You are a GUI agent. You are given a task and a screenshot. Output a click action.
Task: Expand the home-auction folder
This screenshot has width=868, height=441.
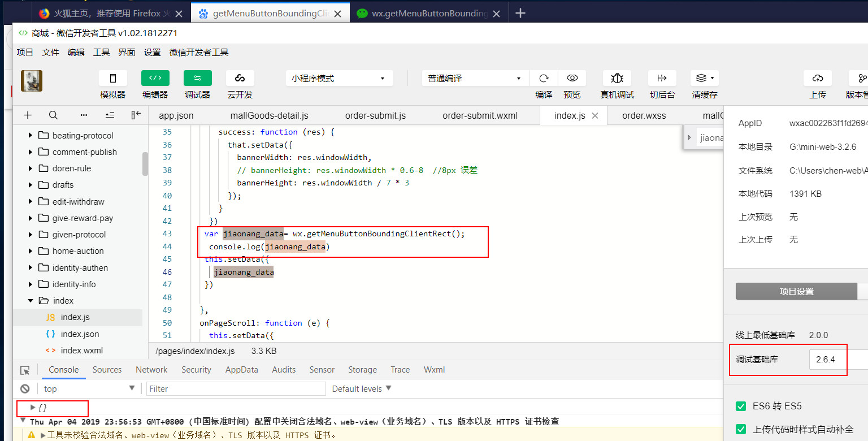tap(31, 251)
